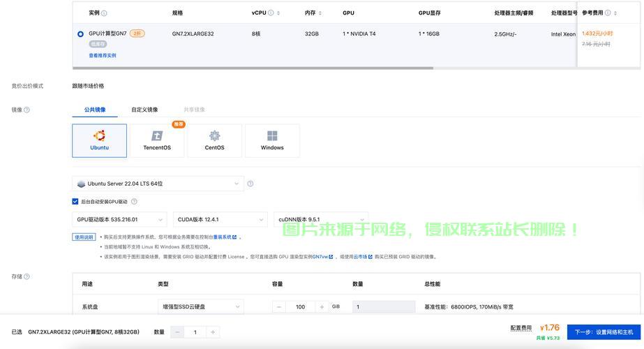Click 下一步：设置网络和主机 button

click(604, 332)
